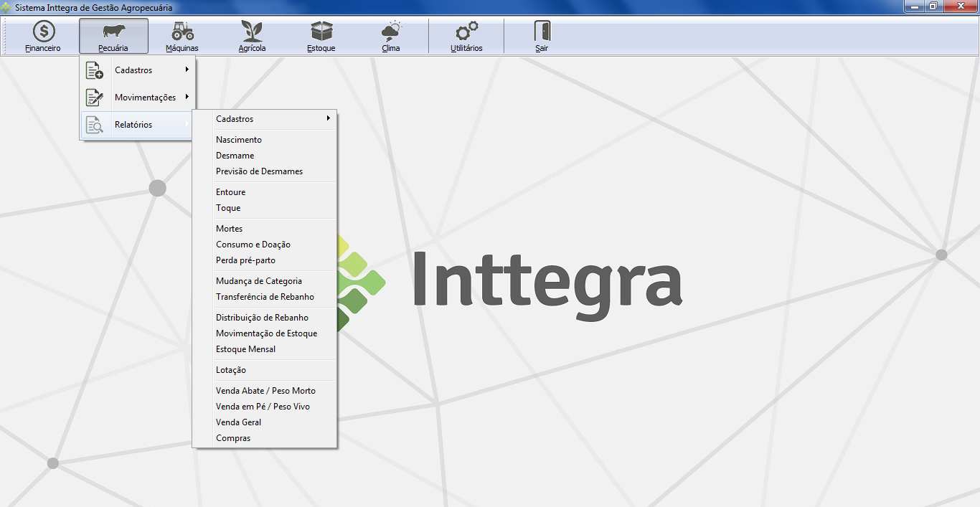The width and height of the screenshot is (980, 507).
Task: Open Venda em Pé / Peso Vivo
Action: pyautogui.click(x=265, y=407)
